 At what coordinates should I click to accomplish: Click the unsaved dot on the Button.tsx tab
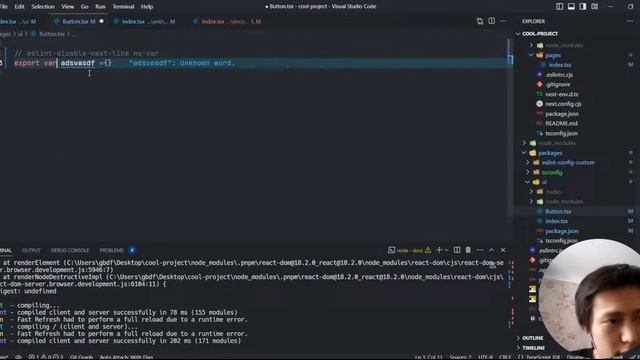coord(102,21)
